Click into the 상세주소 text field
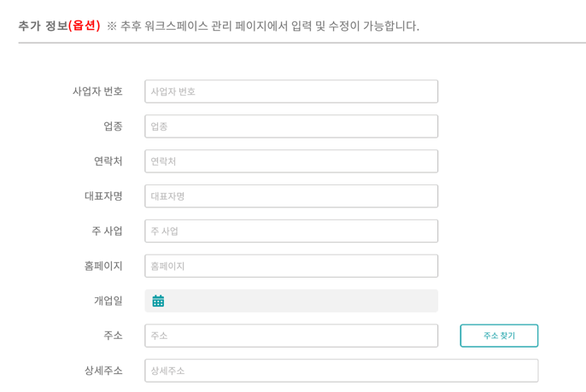This screenshot has height=392, width=586. pos(341,371)
